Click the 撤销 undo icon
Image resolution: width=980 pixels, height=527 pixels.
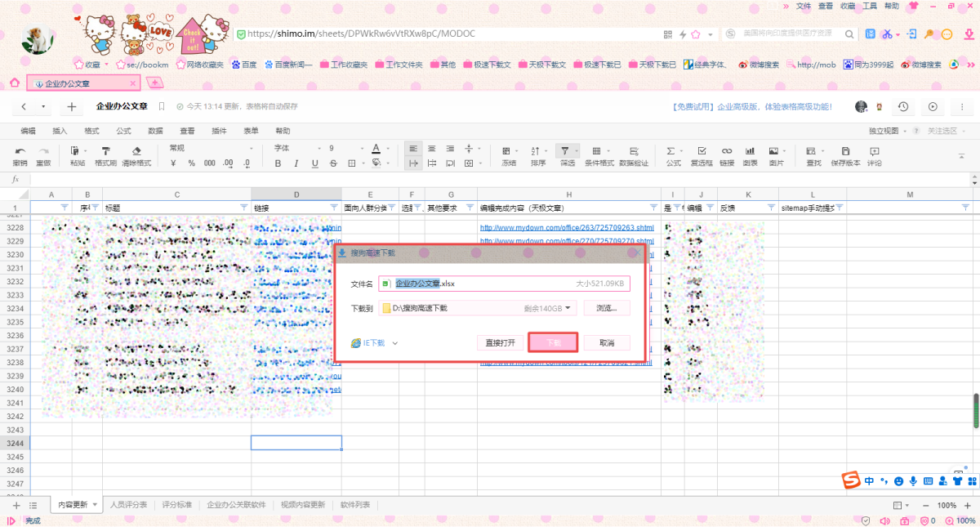[20, 151]
